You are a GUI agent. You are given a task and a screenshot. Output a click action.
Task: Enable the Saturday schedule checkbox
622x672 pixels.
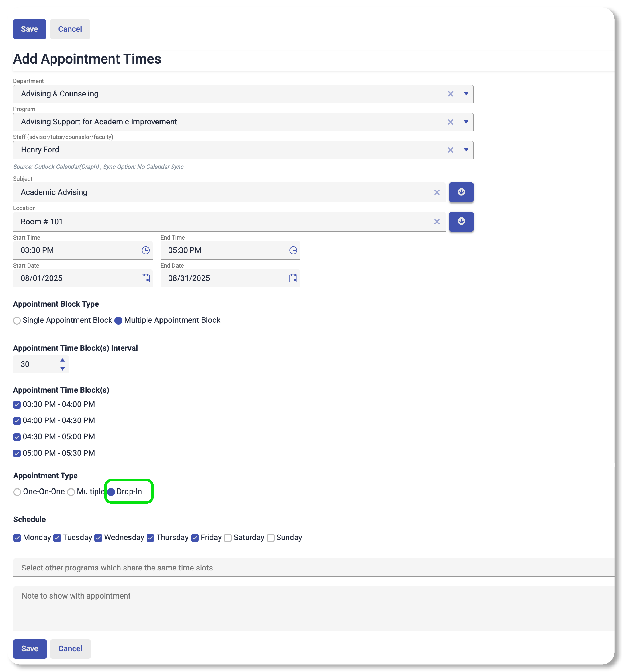[228, 538]
